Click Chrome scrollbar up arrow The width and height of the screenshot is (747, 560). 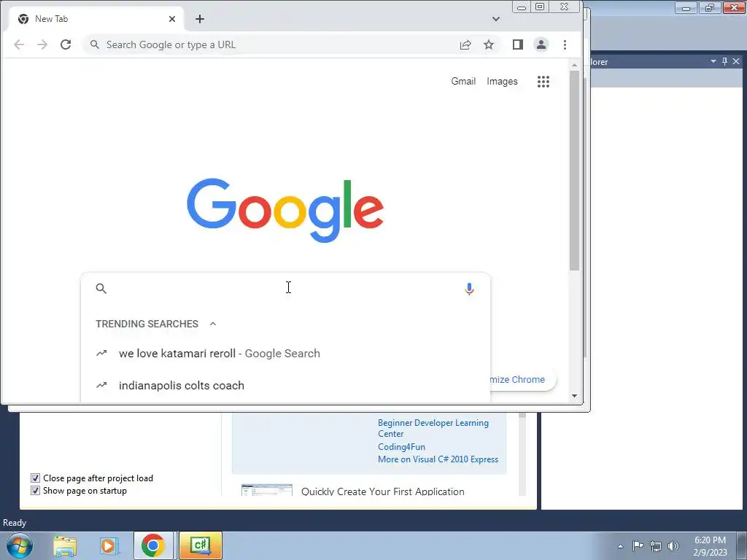click(x=575, y=65)
